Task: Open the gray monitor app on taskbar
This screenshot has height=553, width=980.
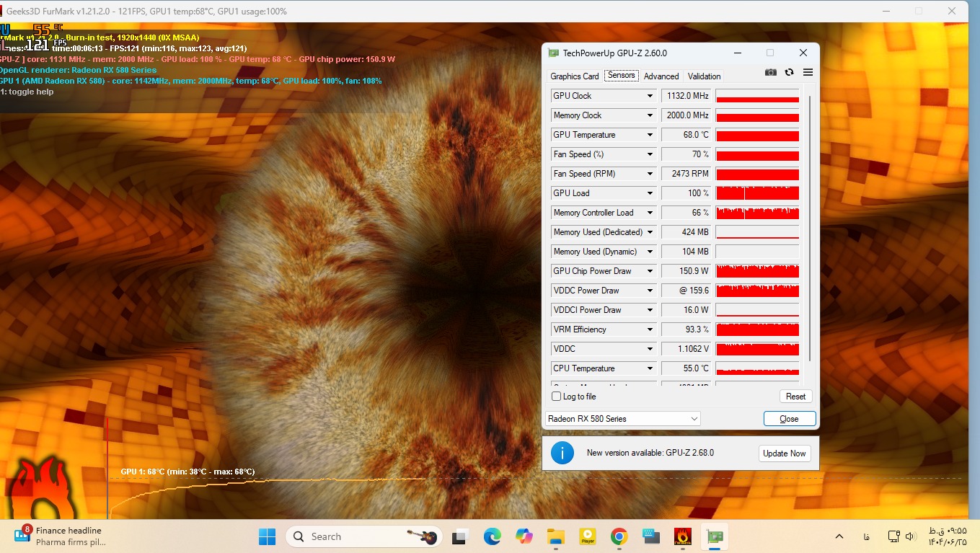Action: 651,536
